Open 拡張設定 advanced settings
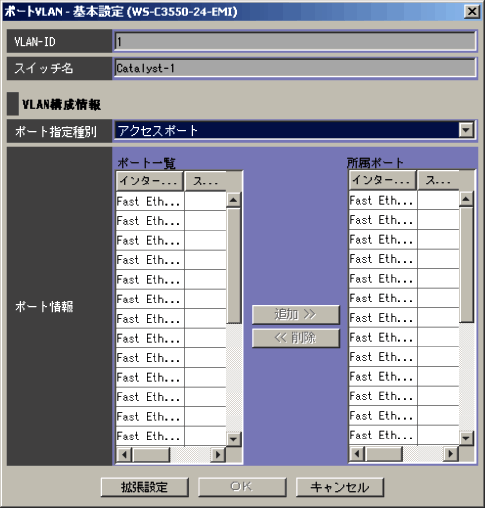The height and width of the screenshot is (508, 485). tap(144, 487)
